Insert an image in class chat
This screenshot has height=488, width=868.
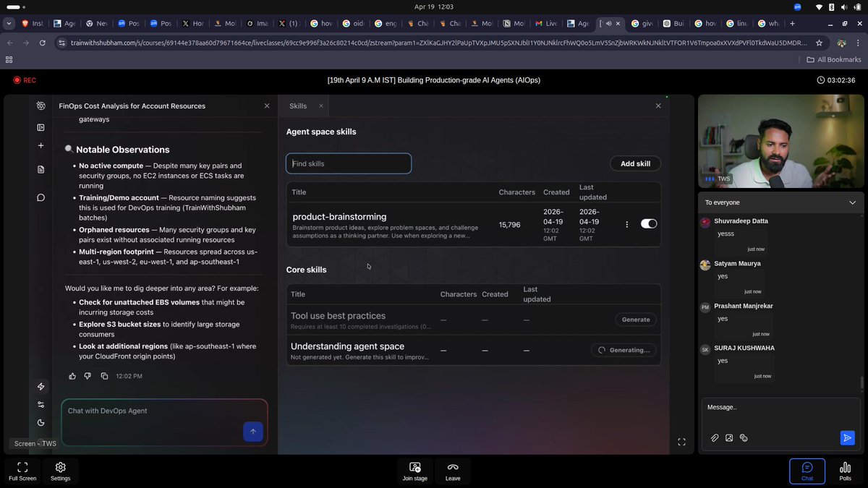[729, 437]
